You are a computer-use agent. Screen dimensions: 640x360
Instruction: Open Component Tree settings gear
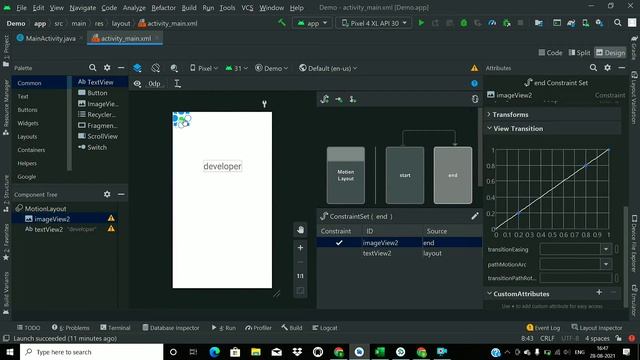point(107,194)
